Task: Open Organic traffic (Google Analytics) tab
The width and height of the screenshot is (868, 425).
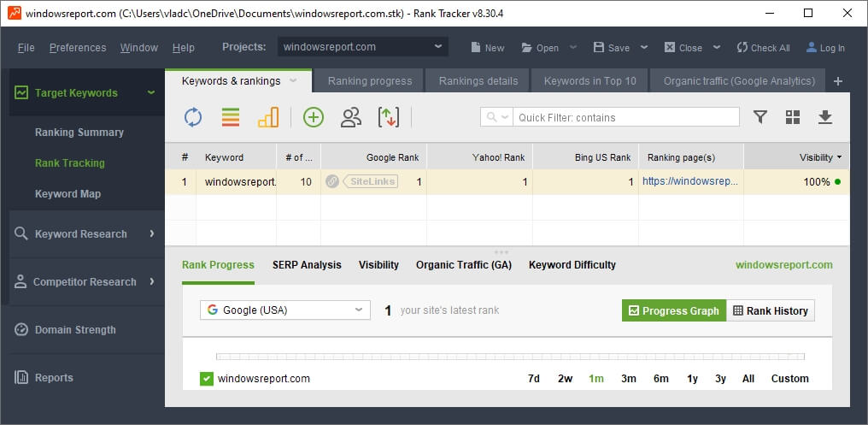Action: (x=739, y=81)
